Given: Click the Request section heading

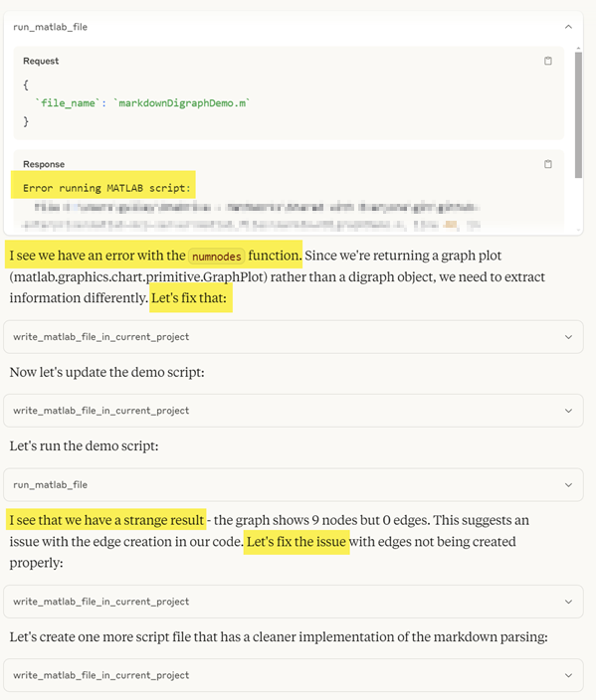Looking at the screenshot, I should pyautogui.click(x=41, y=61).
